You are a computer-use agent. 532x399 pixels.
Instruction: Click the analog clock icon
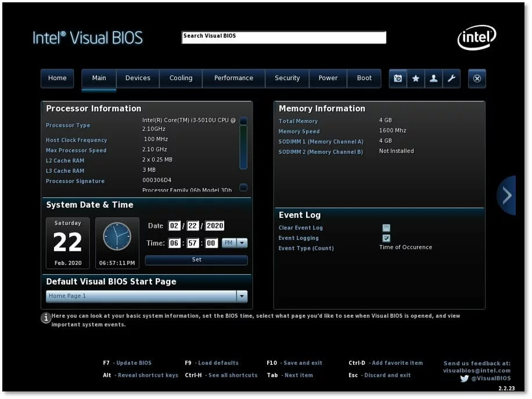pos(117,236)
